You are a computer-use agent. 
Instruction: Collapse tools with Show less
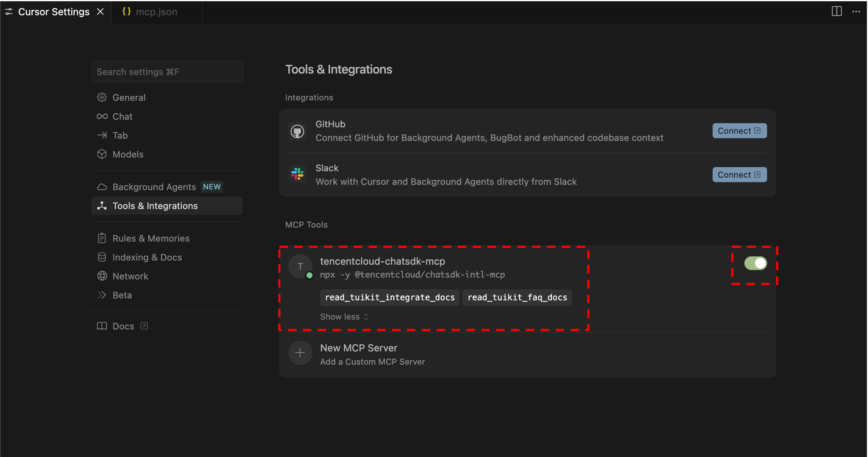(344, 317)
